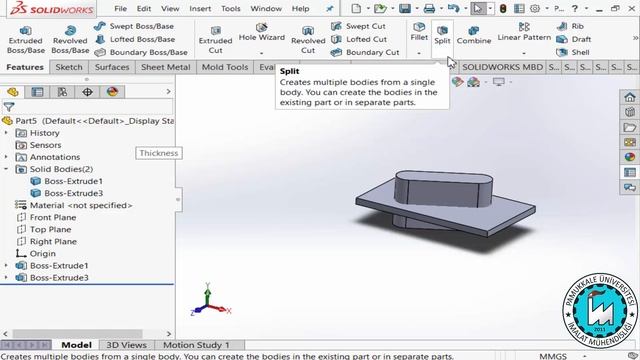Click the Combine feature tool
640x360 pixels.
pos(474,35)
